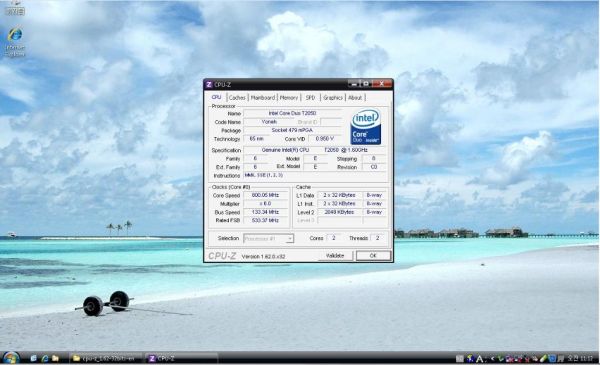Open the Mainboard tab

pyautogui.click(x=262, y=98)
